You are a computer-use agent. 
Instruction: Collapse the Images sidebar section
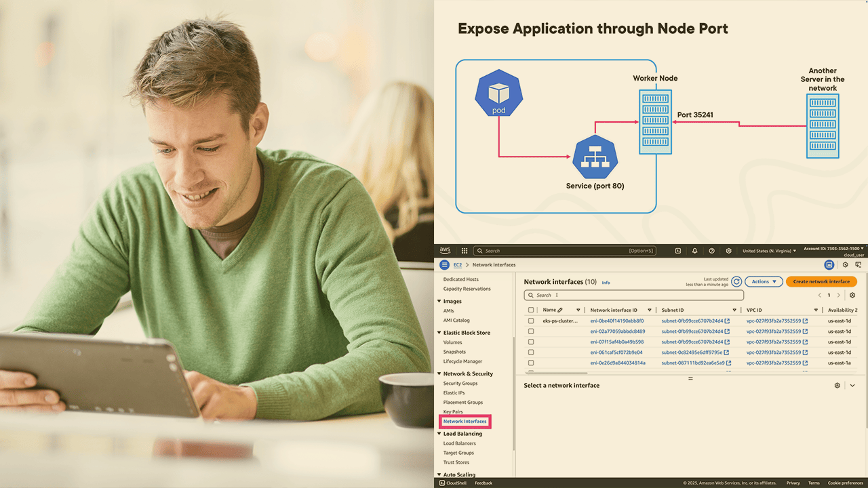(439, 302)
